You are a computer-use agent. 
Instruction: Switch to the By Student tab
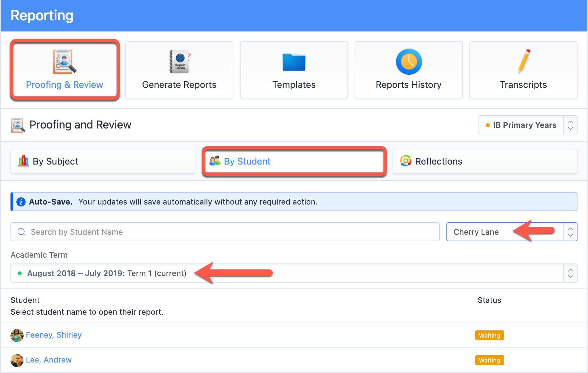click(x=294, y=161)
